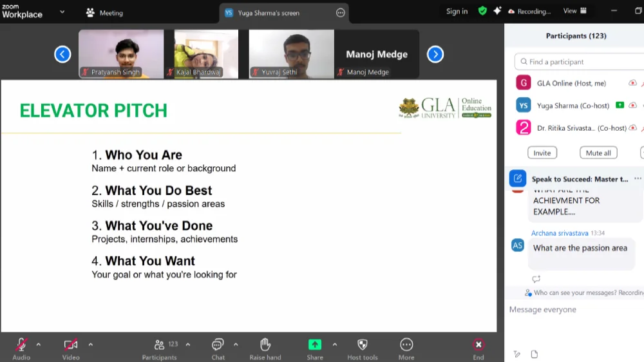644x362 pixels.
Task: Click the red End meeting icon
Action: coord(478,345)
